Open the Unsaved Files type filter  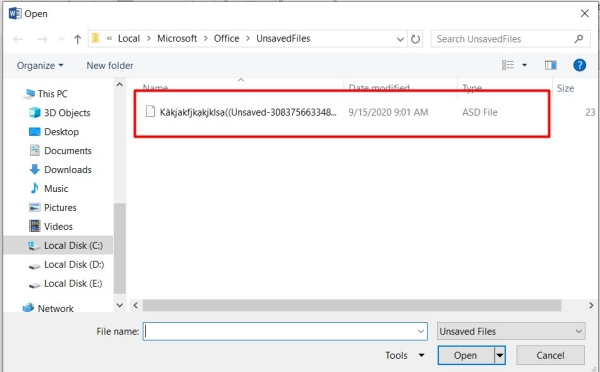point(511,331)
